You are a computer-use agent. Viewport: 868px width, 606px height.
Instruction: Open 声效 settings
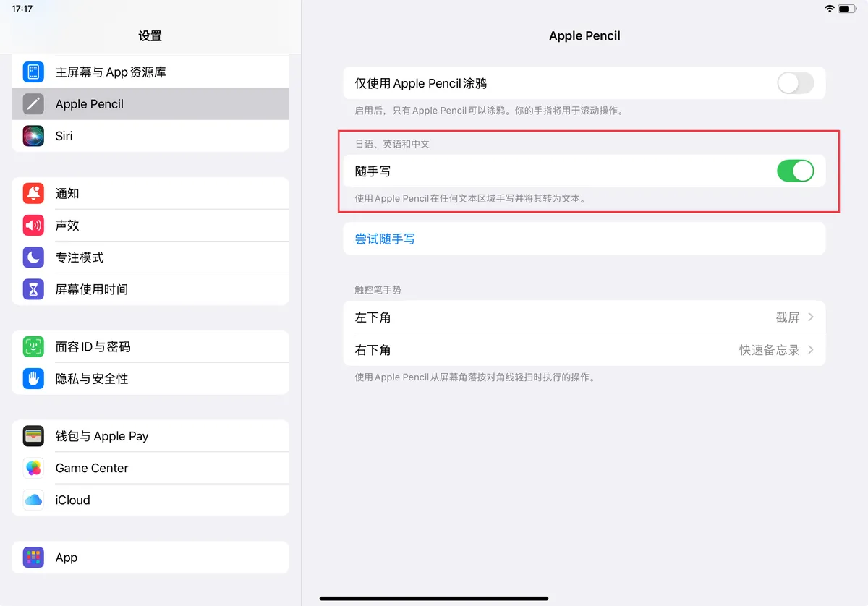tap(150, 225)
